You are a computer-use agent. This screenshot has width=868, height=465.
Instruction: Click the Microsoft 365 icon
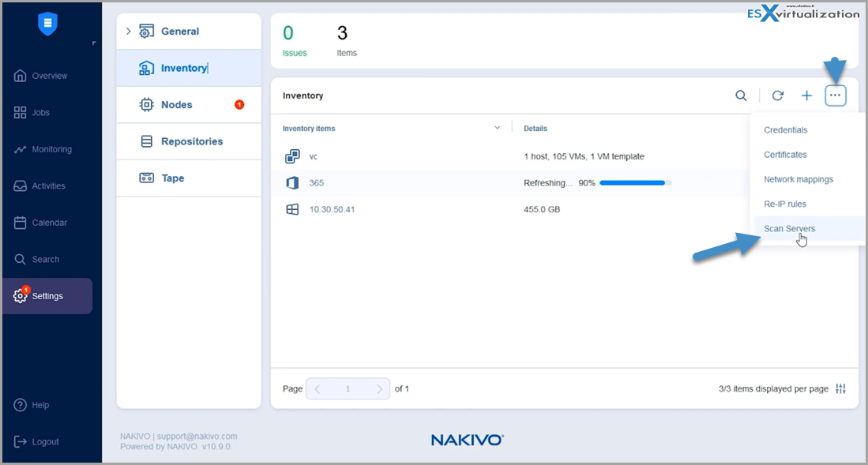292,182
